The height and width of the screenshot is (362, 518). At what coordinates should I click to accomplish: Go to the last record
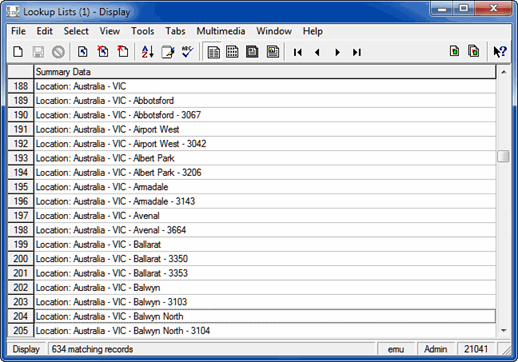coord(357,52)
